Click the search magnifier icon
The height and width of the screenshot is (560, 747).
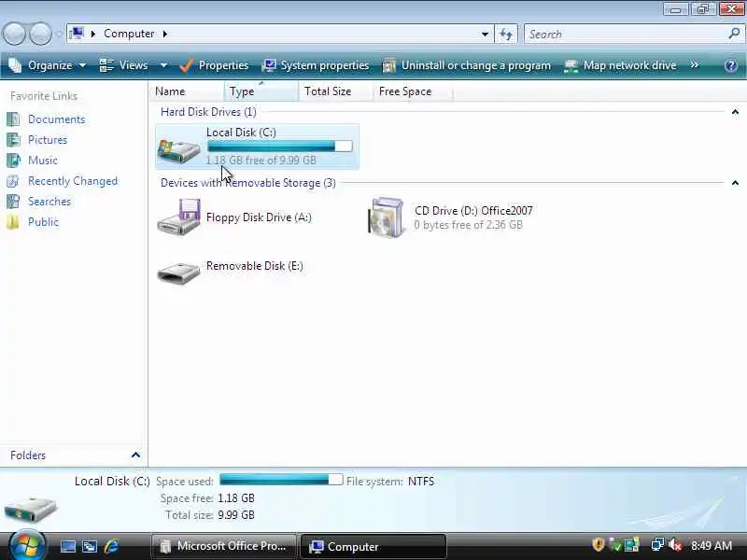pyautogui.click(x=734, y=34)
